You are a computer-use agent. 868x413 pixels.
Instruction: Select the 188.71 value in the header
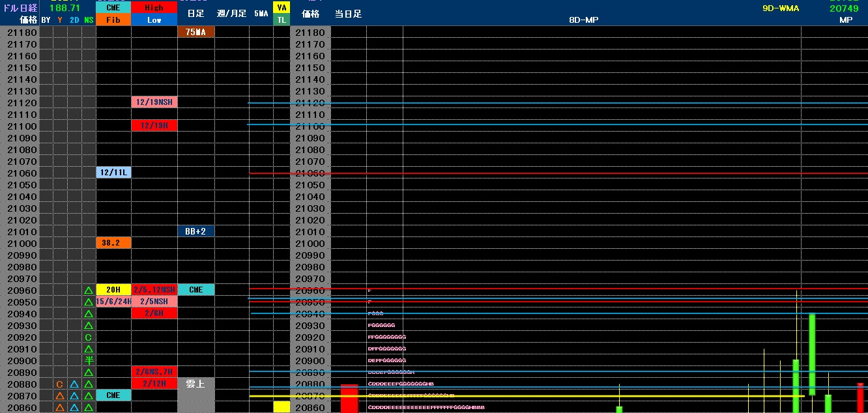point(65,7)
